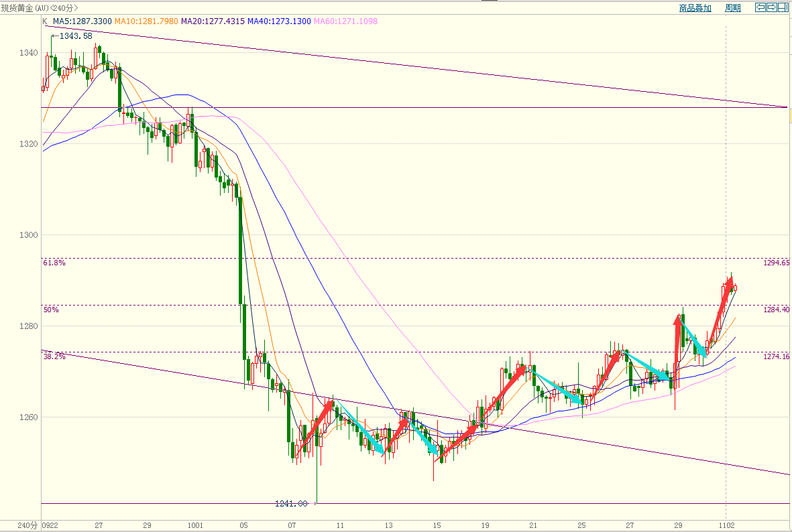Click the 1001 date axis label
This screenshot has height=532, width=792.
[x=195, y=525]
